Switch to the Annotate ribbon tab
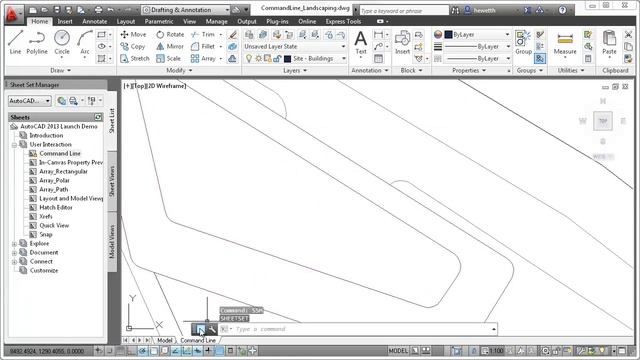640x360 pixels. tap(94, 21)
